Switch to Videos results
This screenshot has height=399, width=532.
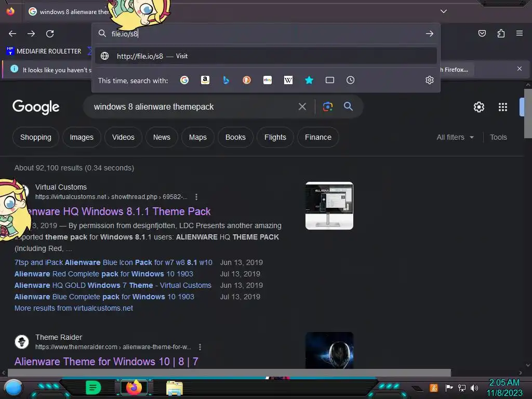[x=123, y=137]
